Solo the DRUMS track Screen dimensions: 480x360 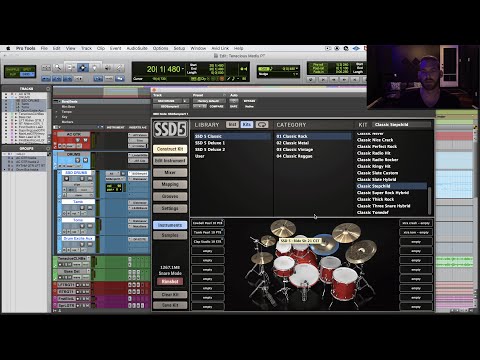[x=78, y=160]
